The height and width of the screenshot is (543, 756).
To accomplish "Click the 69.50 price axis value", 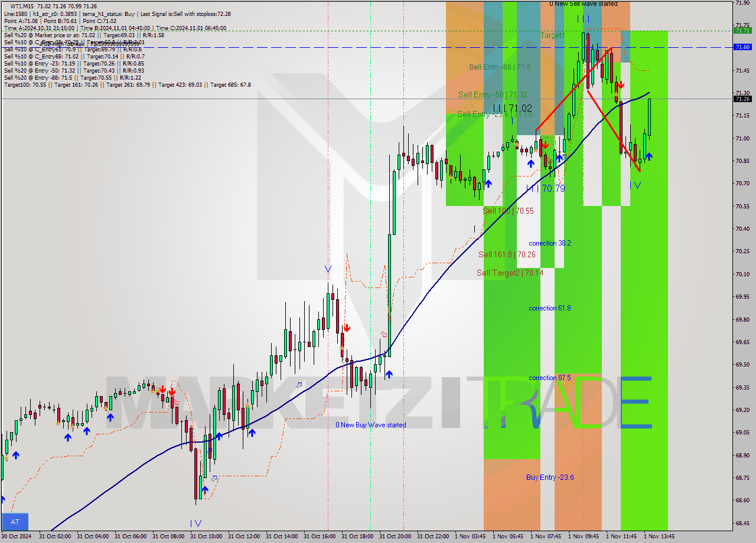I will [x=742, y=365].
